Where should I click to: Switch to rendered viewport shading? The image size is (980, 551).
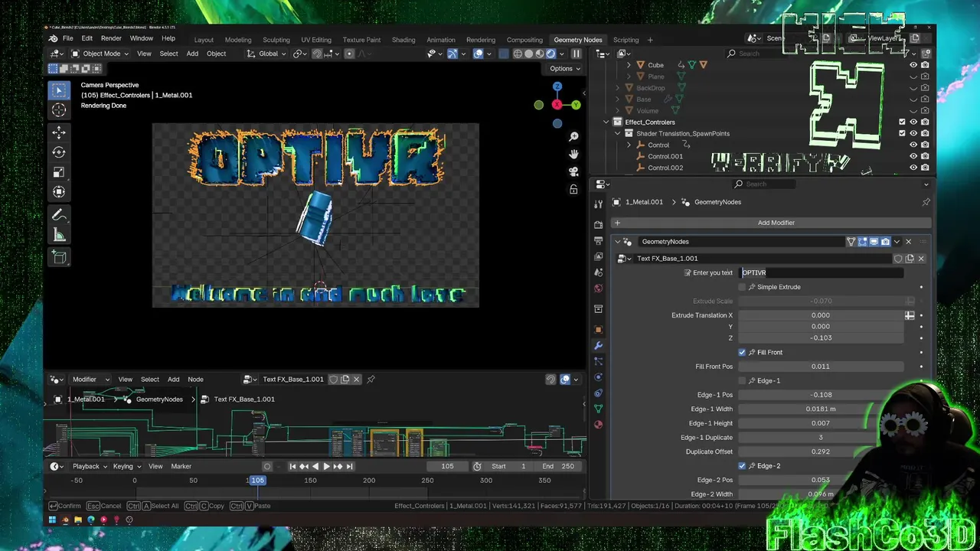tap(550, 54)
